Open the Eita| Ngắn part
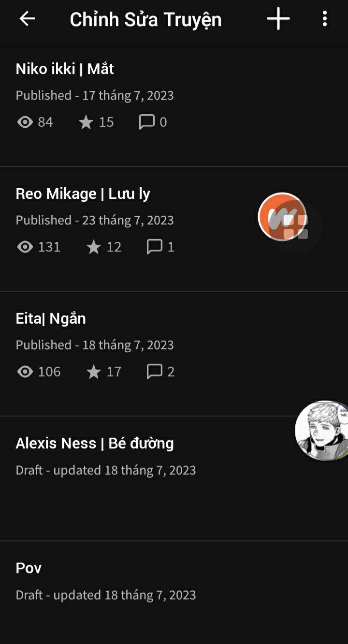The image size is (348, 644). click(x=174, y=354)
